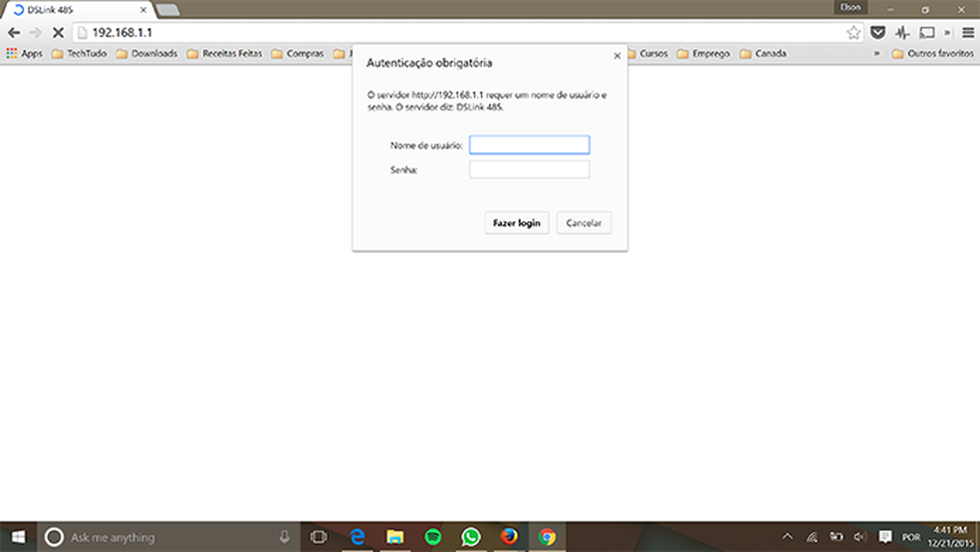Open WhatsApp from the taskbar
This screenshot has width=980, height=552.
tap(471, 537)
